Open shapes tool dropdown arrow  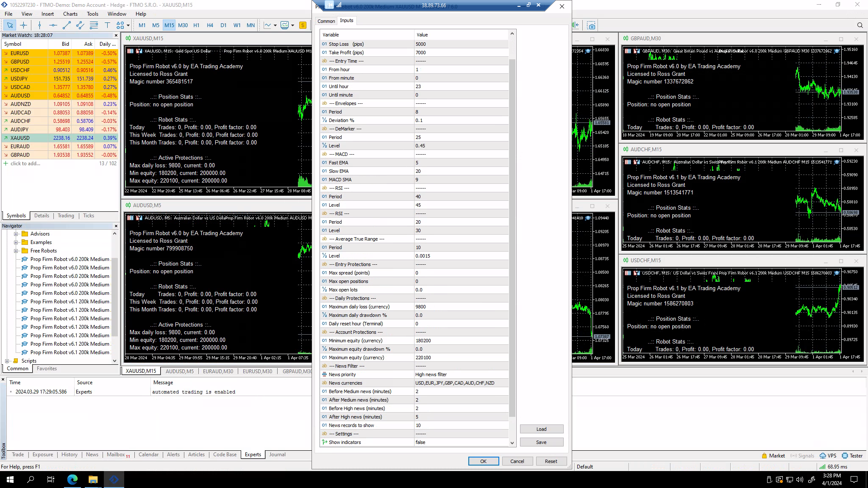[x=128, y=25]
